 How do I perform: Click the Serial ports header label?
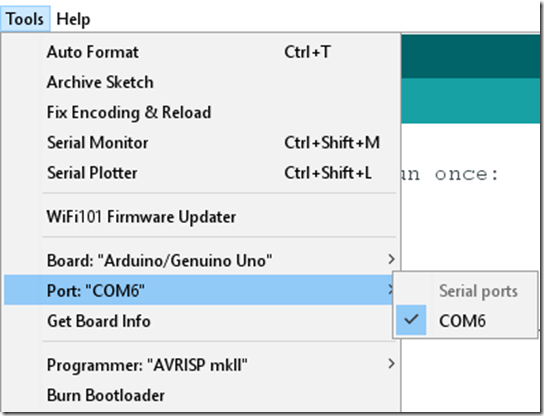(x=478, y=291)
